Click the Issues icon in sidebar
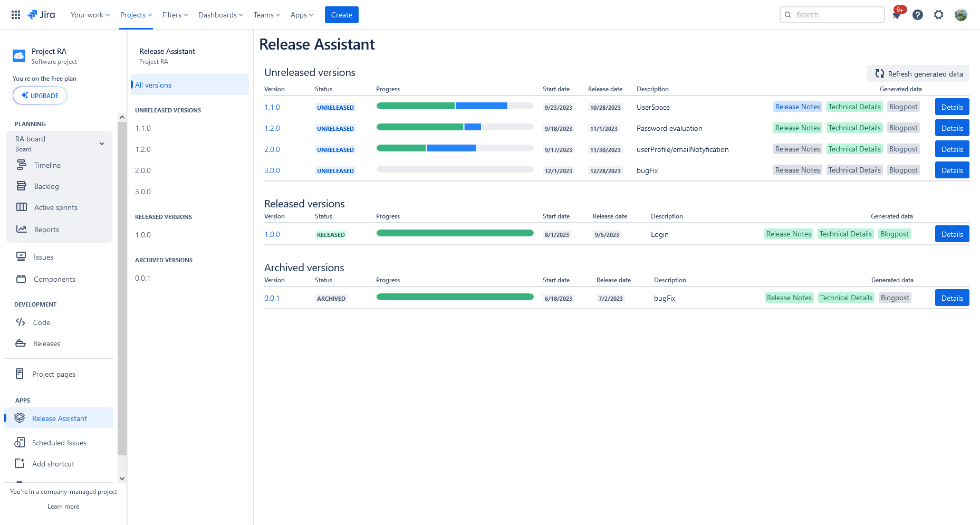 21,257
